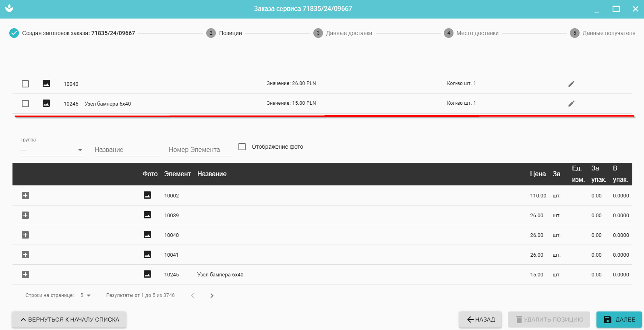644x330 pixels.
Task: Enable the Отображение фото checkbox
Action: click(x=242, y=147)
